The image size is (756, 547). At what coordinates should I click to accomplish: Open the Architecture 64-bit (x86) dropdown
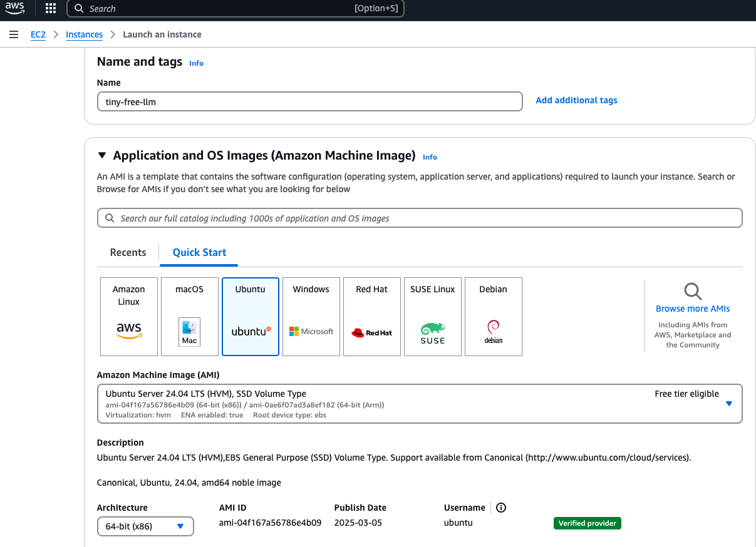(x=145, y=526)
